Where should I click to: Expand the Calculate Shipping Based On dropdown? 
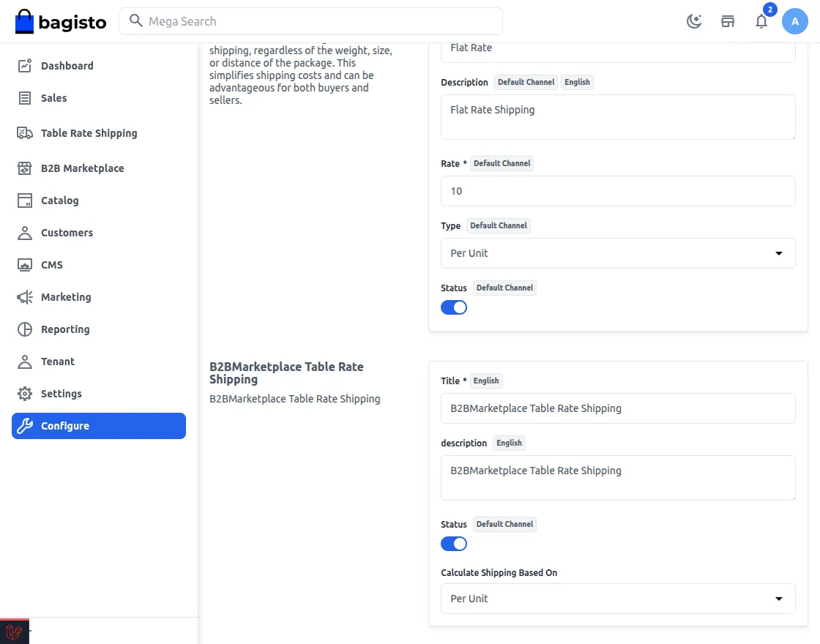pos(617,598)
